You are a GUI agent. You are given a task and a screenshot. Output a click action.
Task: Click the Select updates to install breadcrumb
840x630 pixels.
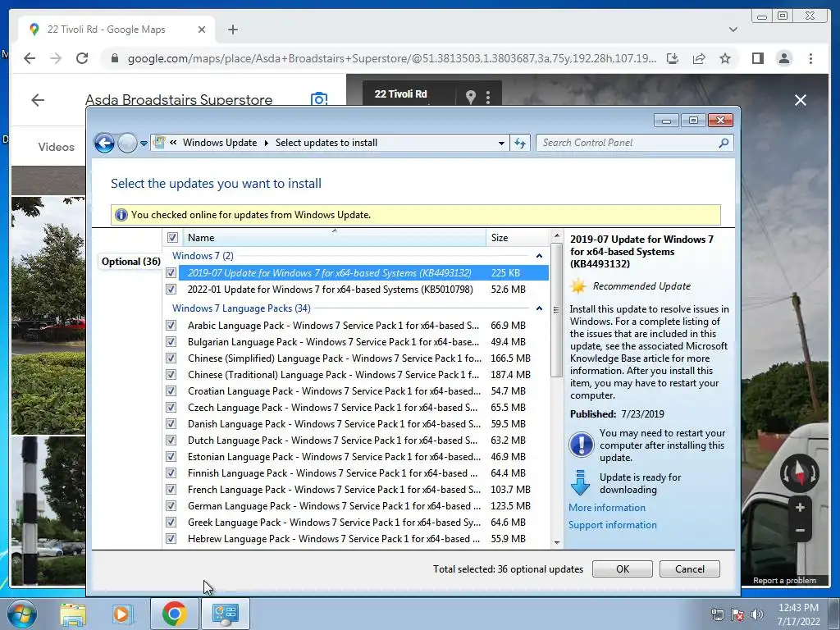click(326, 143)
